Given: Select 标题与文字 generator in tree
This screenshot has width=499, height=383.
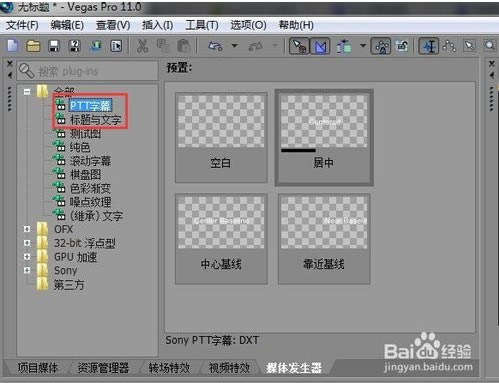Looking at the screenshot, I should point(95,120).
